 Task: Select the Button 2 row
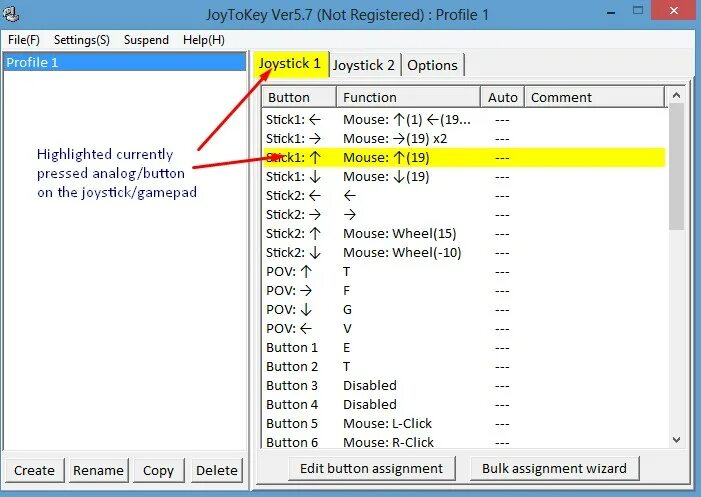[x=465, y=366]
